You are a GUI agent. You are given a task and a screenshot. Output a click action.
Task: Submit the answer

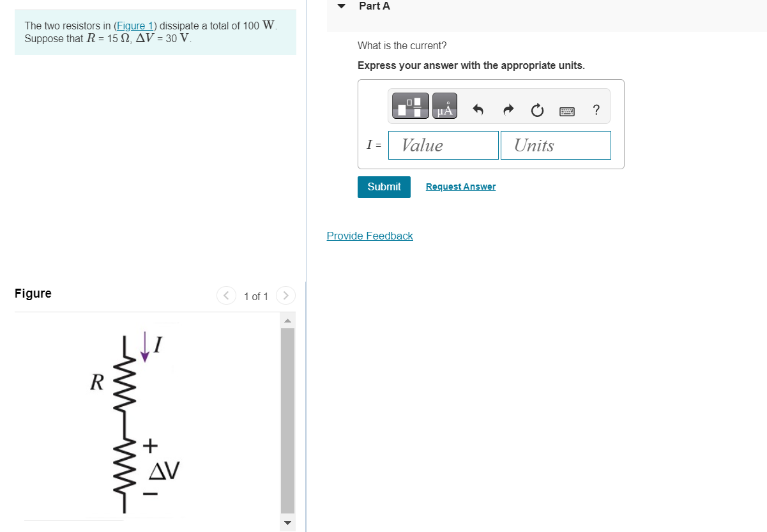(384, 186)
